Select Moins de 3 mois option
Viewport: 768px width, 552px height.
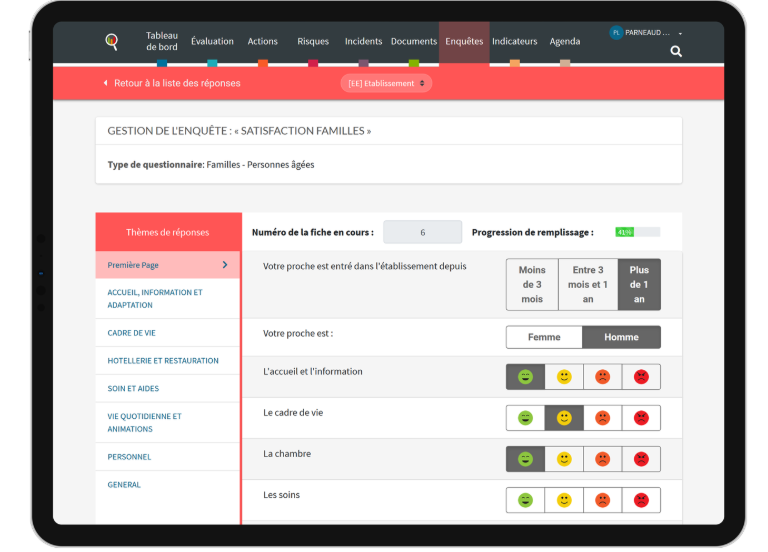532,284
